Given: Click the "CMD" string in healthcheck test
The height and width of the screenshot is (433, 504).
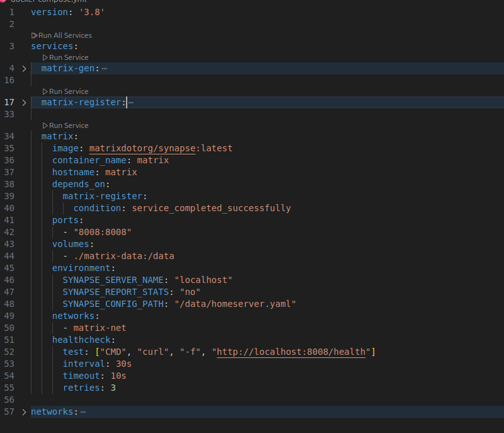Looking at the screenshot, I should pos(113,352).
